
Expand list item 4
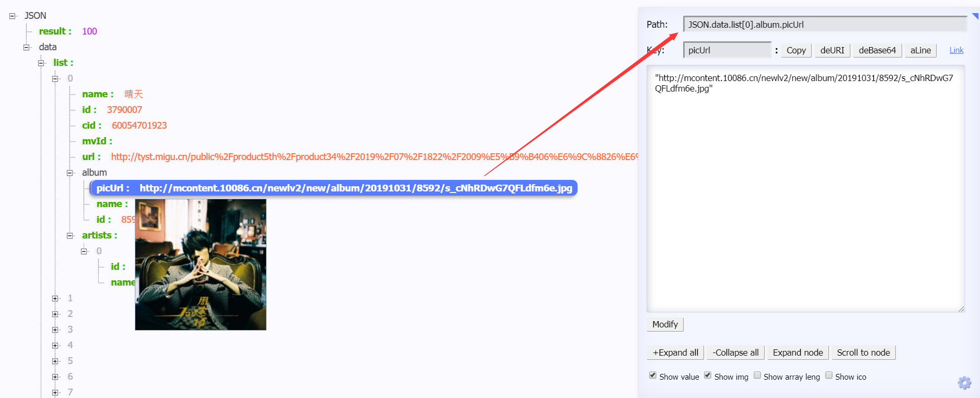(55, 346)
